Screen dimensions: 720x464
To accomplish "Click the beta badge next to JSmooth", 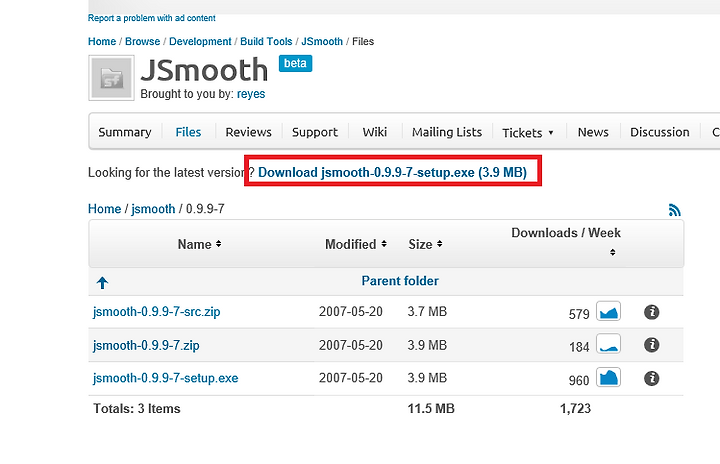I will tap(295, 63).
